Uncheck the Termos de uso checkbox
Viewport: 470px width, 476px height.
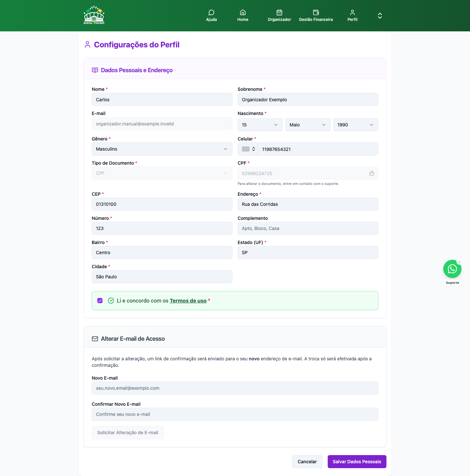[x=100, y=301]
